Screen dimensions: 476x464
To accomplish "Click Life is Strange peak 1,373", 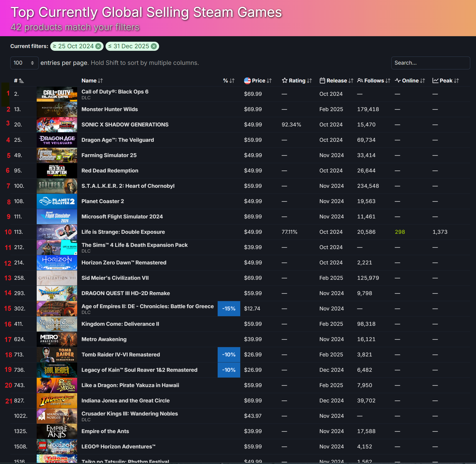I will click(440, 232).
